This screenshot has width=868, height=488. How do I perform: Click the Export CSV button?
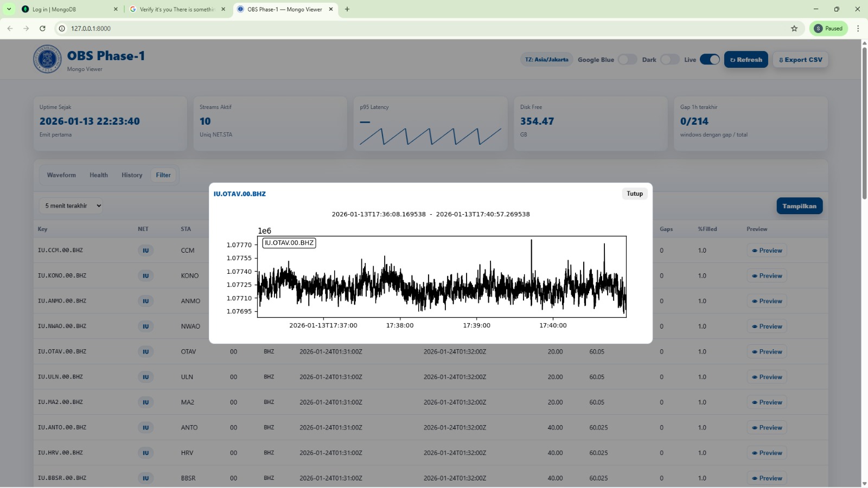[801, 60]
